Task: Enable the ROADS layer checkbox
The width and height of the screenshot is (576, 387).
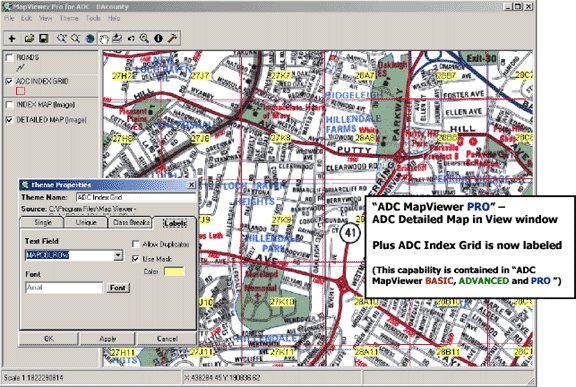Action: pos(9,58)
